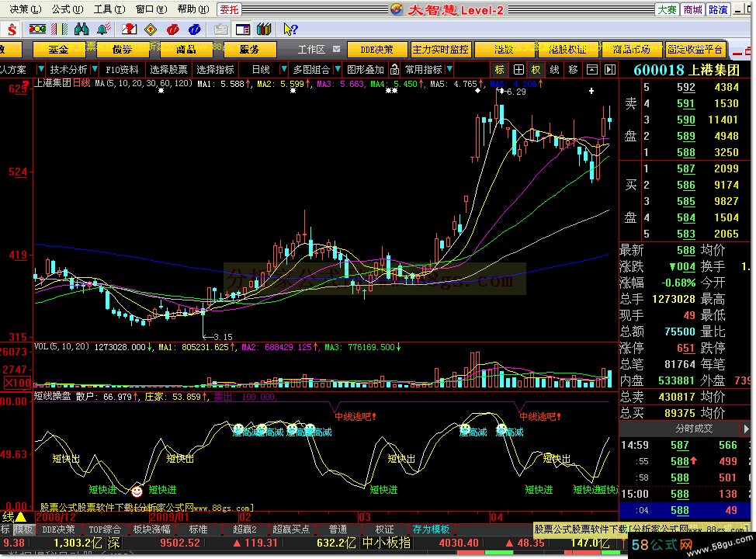Open the 人方案 scheme dropdown arrow
Screen dimensions: 756x559
41,69
